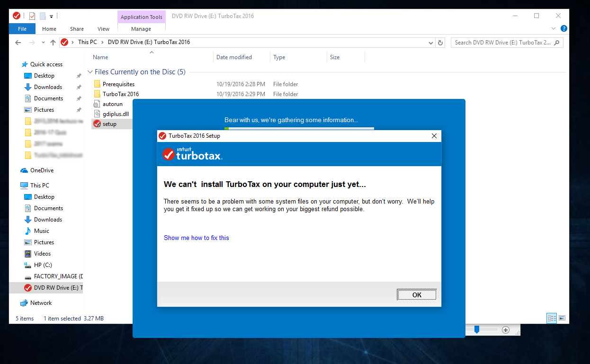Viewport: 590px width, 364px height.
Task: Open Pictures under This PC
Action: [x=44, y=242]
